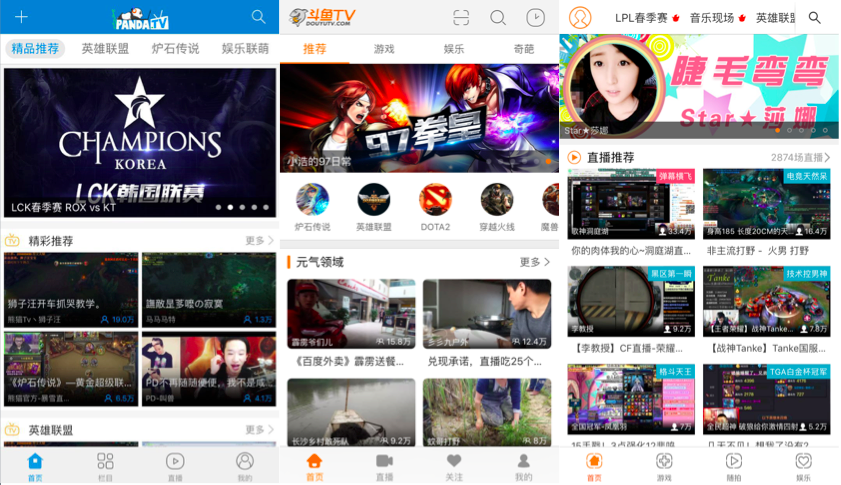Tap the plus icon in Panda TV header
Image resolution: width=841 pixels, height=485 pixels.
(x=21, y=17)
